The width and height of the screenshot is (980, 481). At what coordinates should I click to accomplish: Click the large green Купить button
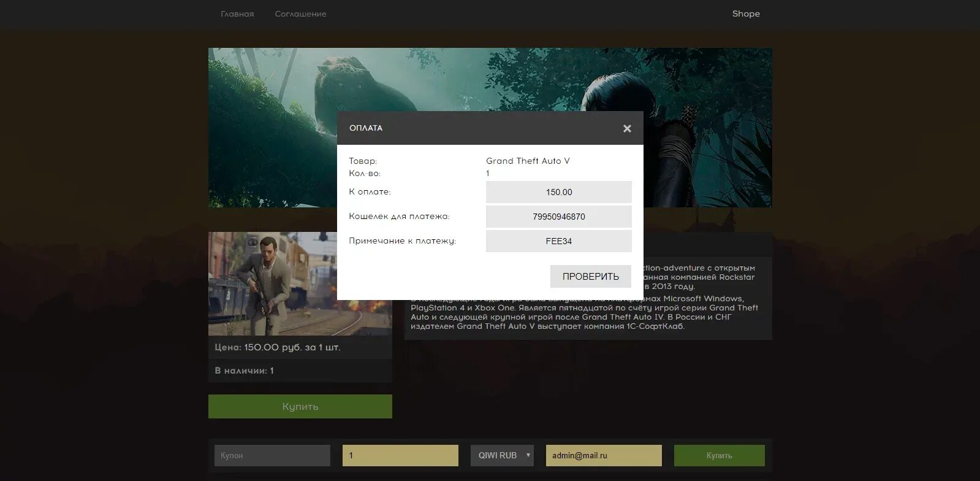(300, 406)
